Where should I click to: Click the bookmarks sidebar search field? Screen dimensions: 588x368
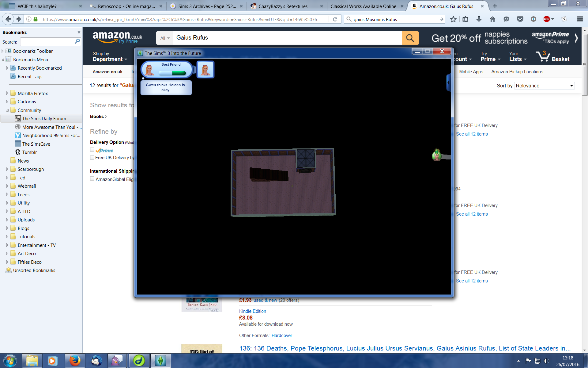click(47, 42)
